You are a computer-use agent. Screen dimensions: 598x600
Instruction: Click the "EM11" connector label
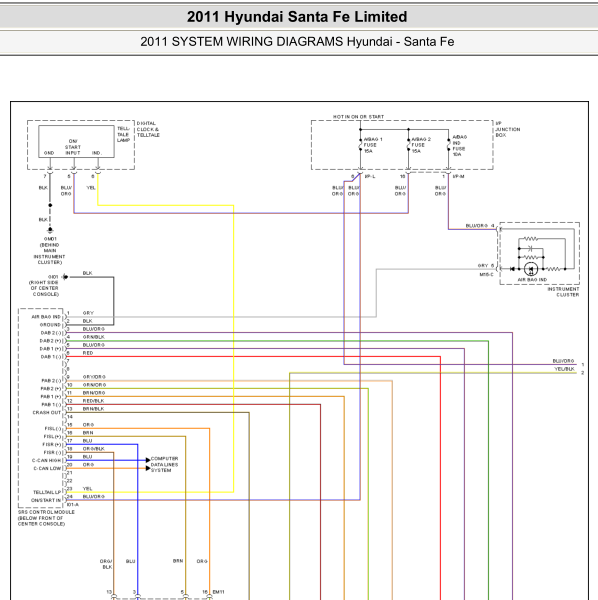(x=218, y=592)
